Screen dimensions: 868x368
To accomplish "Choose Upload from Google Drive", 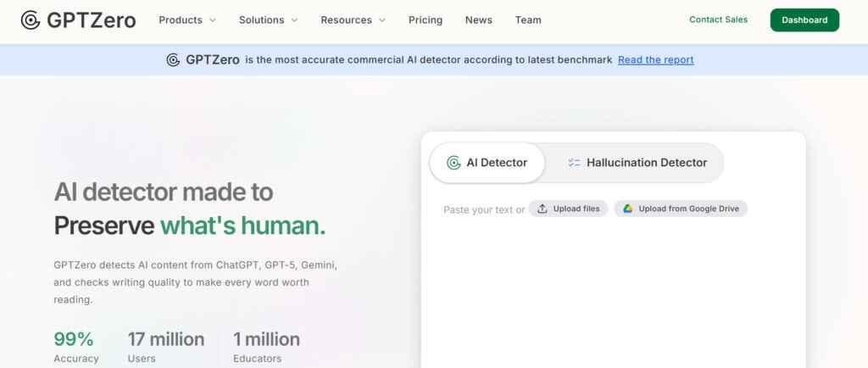I will tap(681, 209).
